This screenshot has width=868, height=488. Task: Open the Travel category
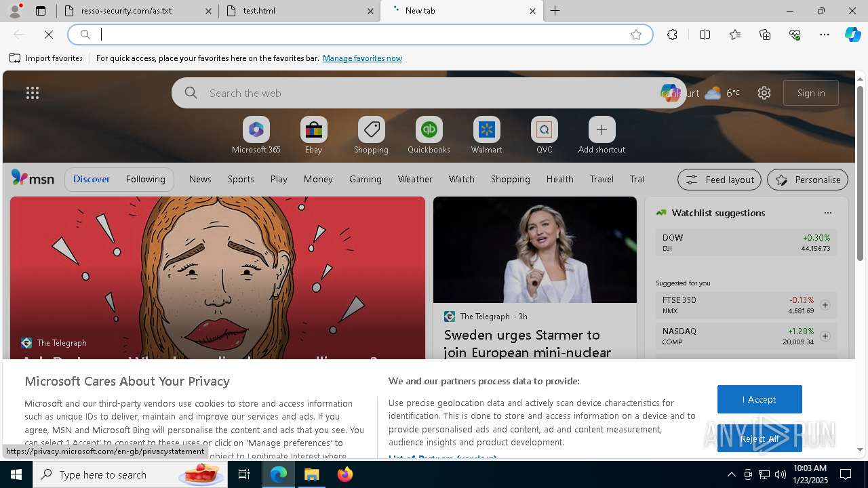tap(601, 179)
